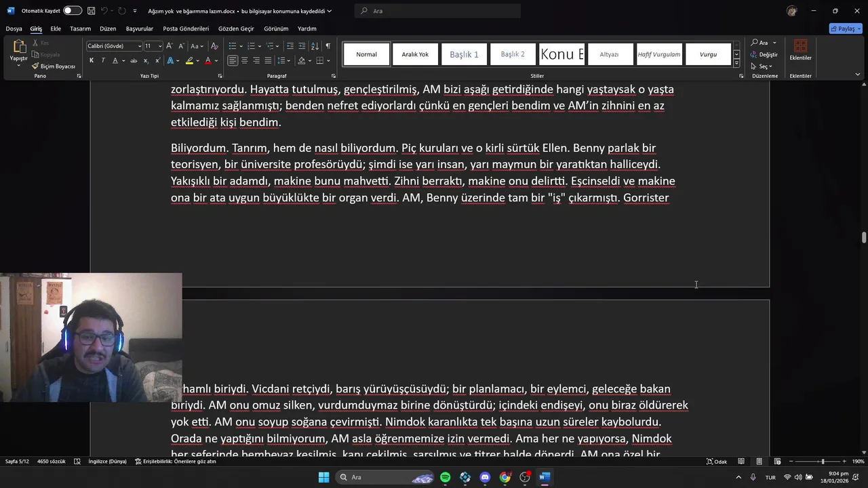Clear all formatting with the eraser A icon
The height and width of the screenshot is (488, 868).
click(214, 46)
